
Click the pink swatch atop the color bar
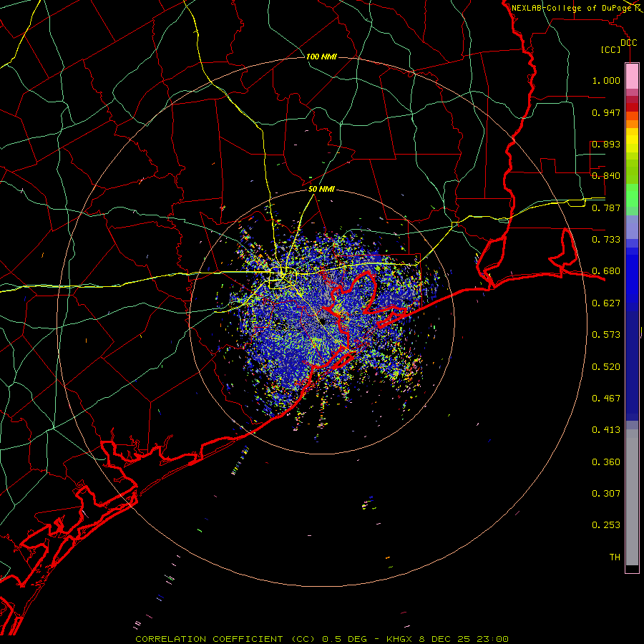pos(632,76)
